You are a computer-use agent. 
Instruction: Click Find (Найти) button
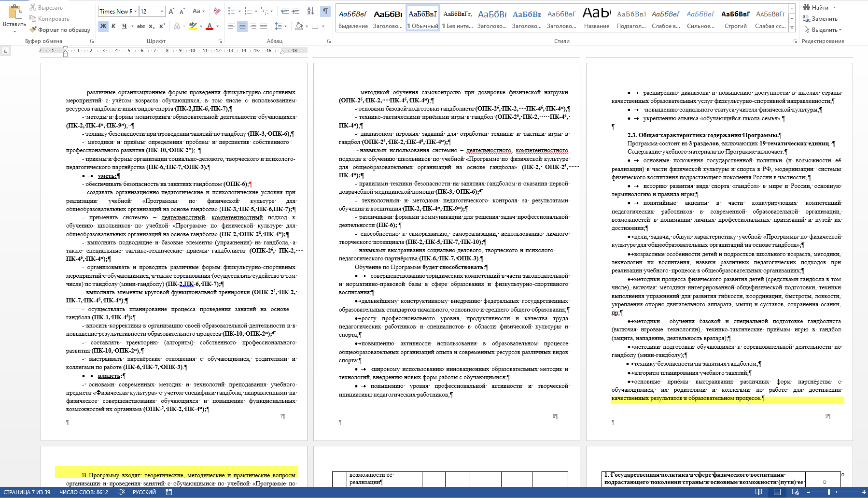click(x=815, y=8)
